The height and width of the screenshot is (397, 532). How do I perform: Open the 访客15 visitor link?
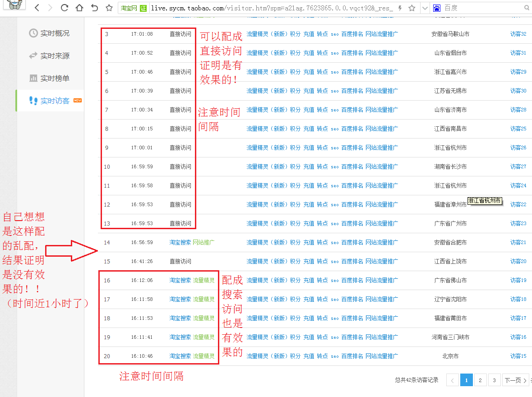(518, 356)
